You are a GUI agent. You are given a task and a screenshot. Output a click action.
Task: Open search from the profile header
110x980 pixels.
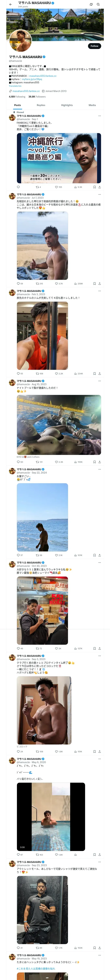click(98, 4)
